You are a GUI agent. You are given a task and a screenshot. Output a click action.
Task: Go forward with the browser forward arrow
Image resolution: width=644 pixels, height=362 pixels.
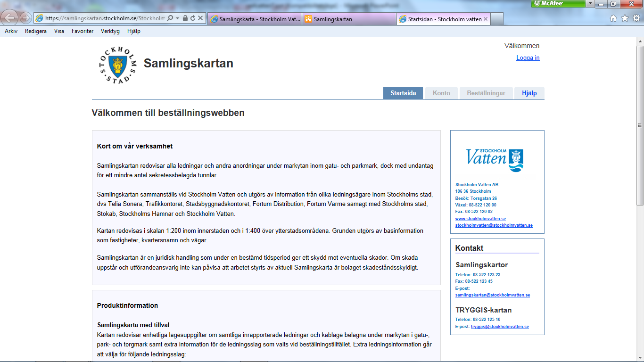coord(25,18)
